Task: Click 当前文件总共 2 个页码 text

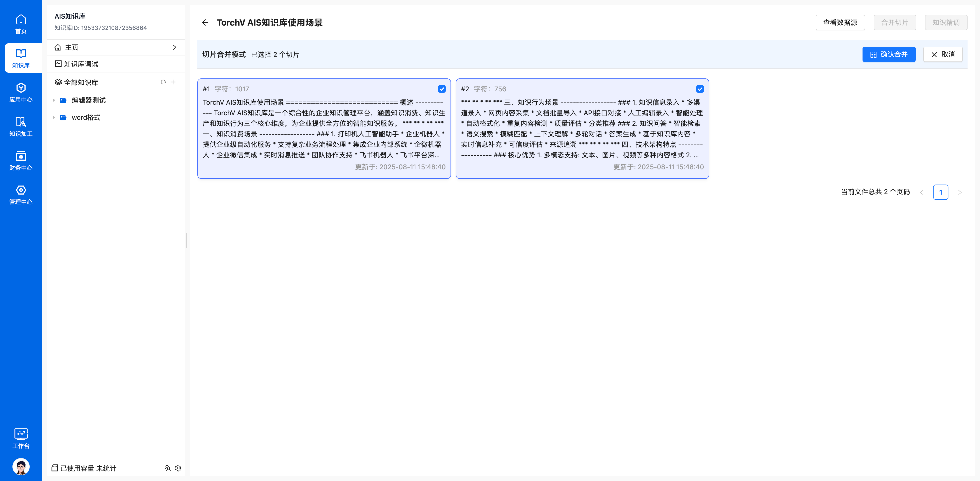Action: (875, 192)
